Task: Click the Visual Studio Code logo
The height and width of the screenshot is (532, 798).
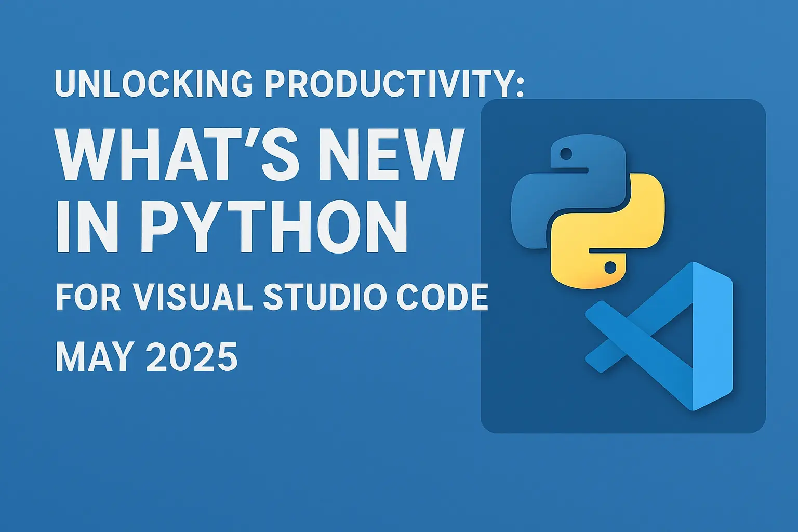Action: [x=660, y=336]
